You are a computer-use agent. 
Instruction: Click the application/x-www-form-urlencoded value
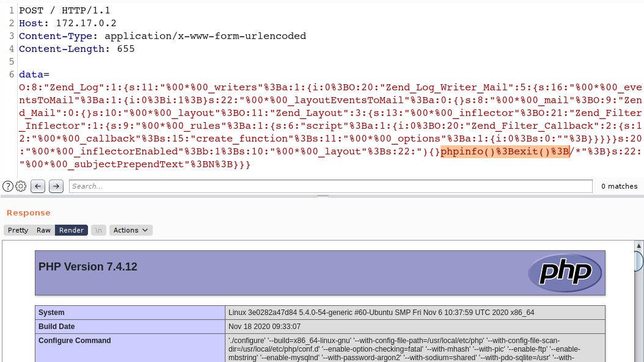[205, 36]
